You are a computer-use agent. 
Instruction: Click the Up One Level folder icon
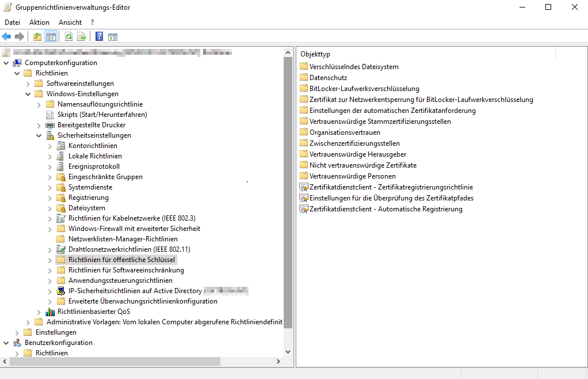pyautogui.click(x=37, y=37)
